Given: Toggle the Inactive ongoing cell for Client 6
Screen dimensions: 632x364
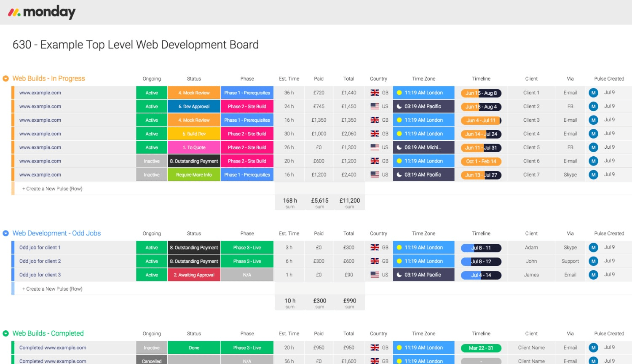Looking at the screenshot, I should 152,161.
